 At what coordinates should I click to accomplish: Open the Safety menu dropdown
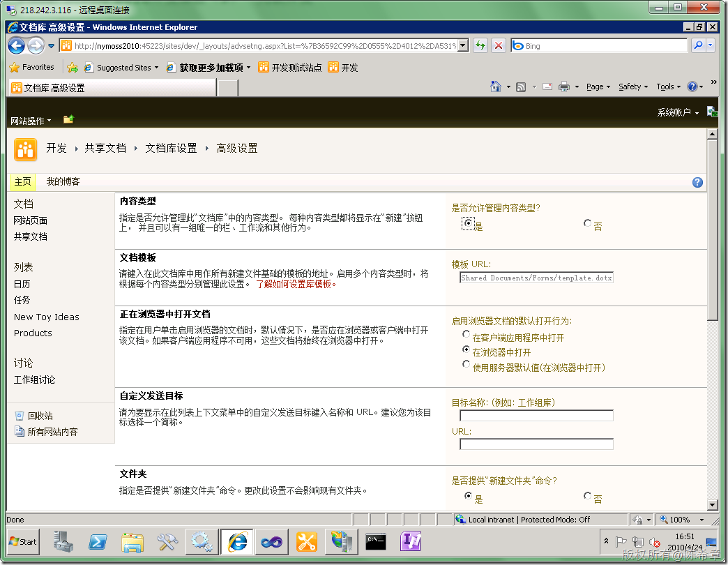coord(633,86)
